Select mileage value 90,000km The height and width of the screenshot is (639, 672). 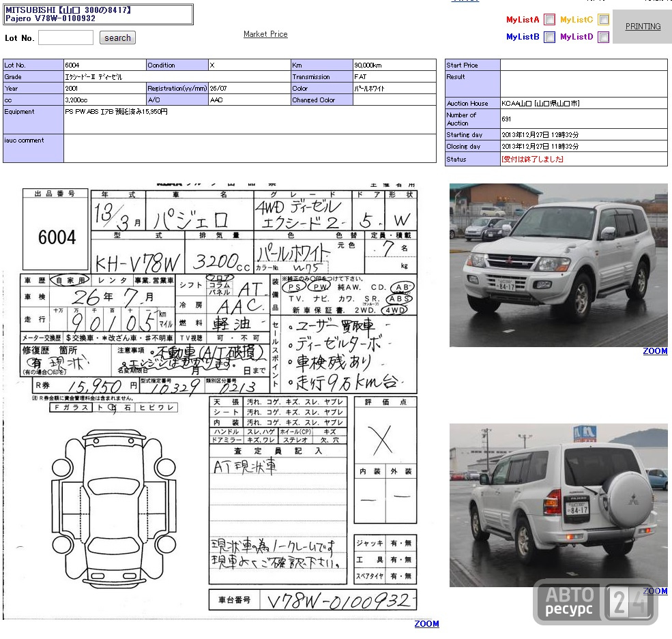367,65
